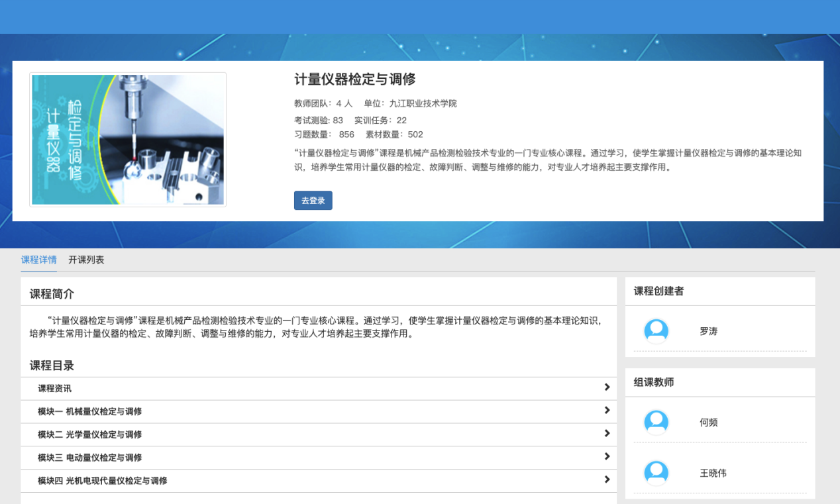This screenshot has height=504, width=840.
Task: Click the course creator name 罗涛
Action: click(708, 331)
